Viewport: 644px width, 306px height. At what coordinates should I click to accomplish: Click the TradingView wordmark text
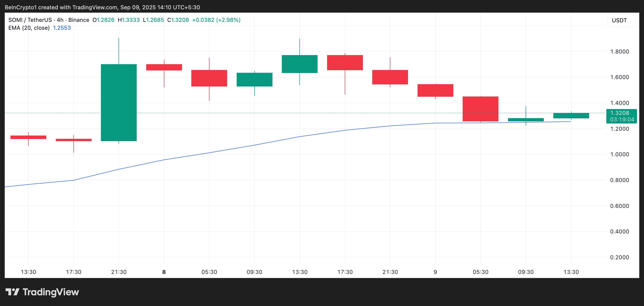51,292
